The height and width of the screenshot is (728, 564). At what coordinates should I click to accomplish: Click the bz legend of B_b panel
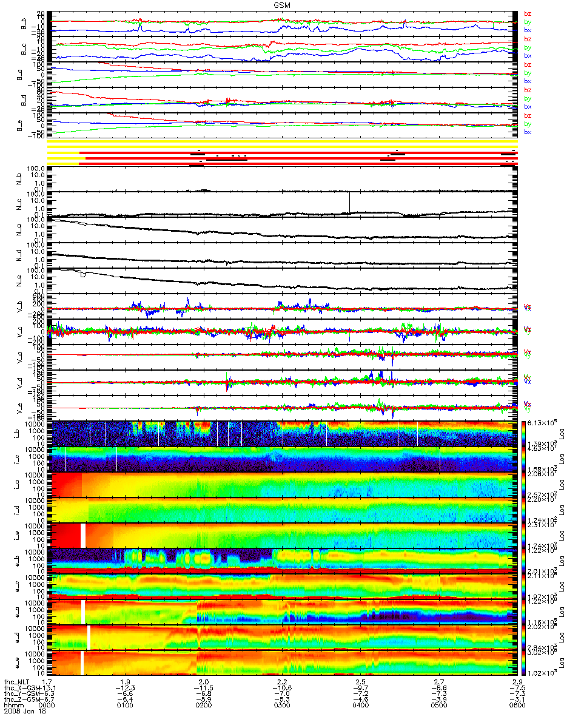(x=527, y=13)
